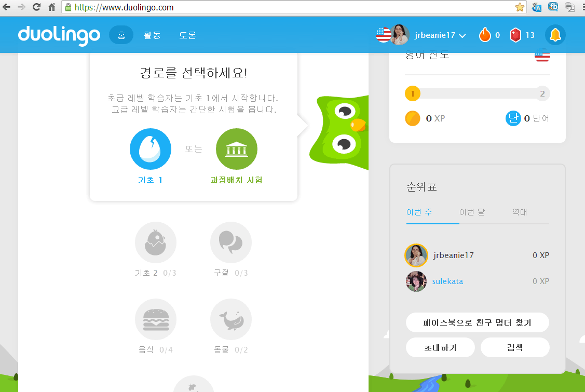The width and height of the screenshot is (585, 392).
Task: Open notifications bell icon
Action: point(555,35)
